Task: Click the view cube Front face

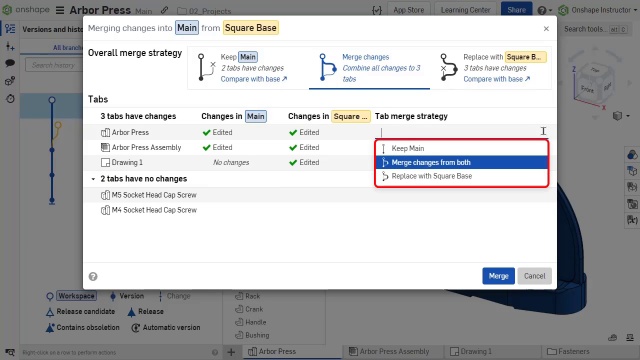Action: [x=587, y=89]
